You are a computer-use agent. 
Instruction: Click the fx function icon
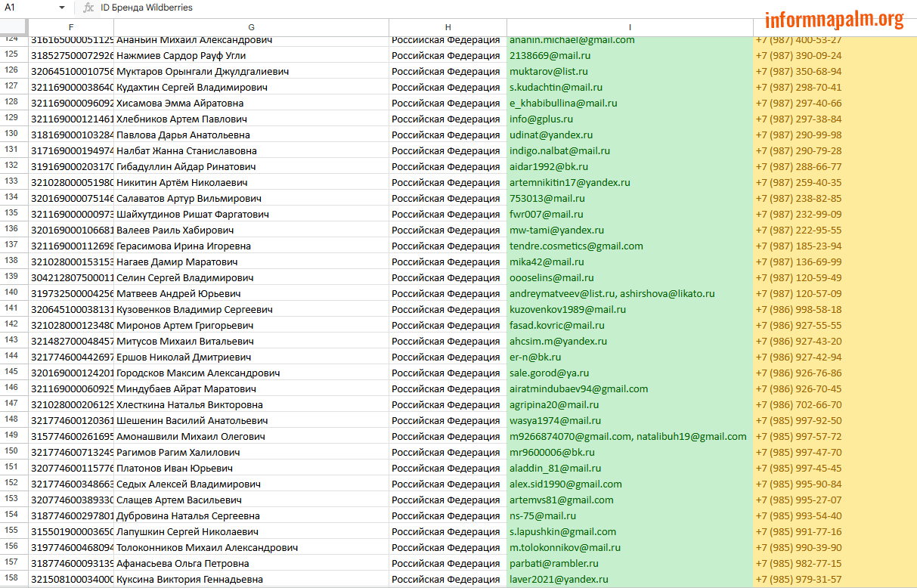point(88,8)
